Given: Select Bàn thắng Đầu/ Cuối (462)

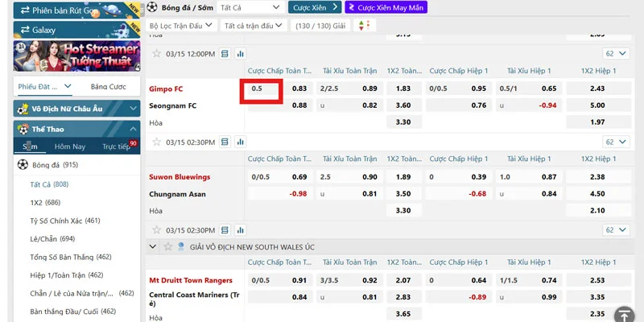Looking at the screenshot, I should coord(73,312).
